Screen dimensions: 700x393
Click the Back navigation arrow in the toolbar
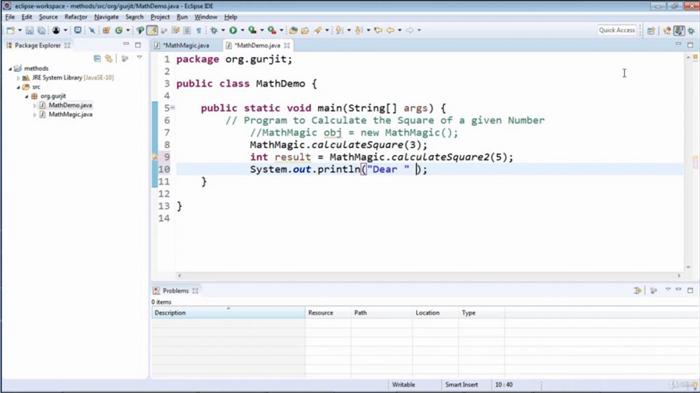tap(390, 30)
